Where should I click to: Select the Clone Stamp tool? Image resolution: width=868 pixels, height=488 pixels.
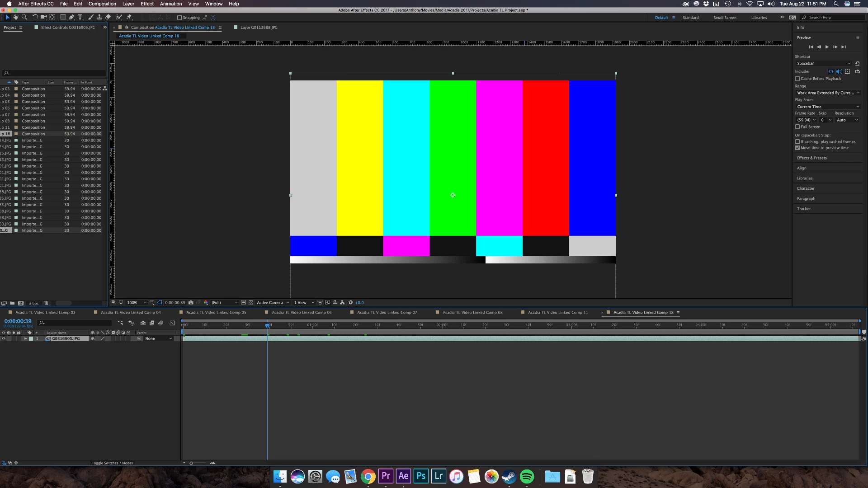99,17
